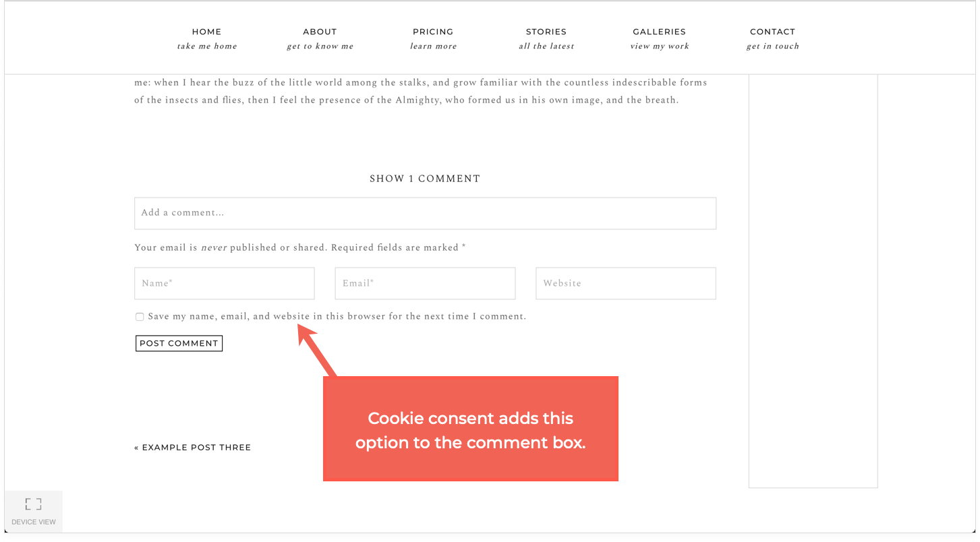Screen dimensions: 980x542
Task: Click the 'view my work' subtitle
Action: click(660, 47)
